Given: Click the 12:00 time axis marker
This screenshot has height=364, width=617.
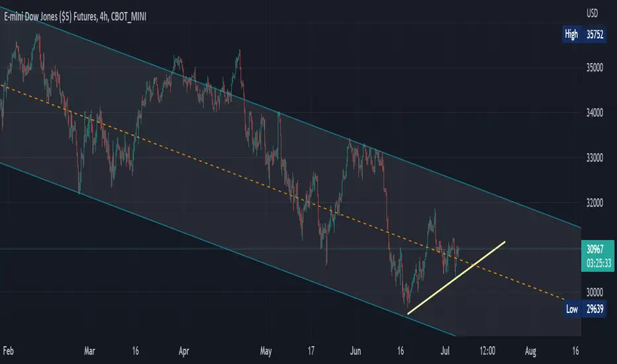Looking at the screenshot, I should tap(487, 351).
